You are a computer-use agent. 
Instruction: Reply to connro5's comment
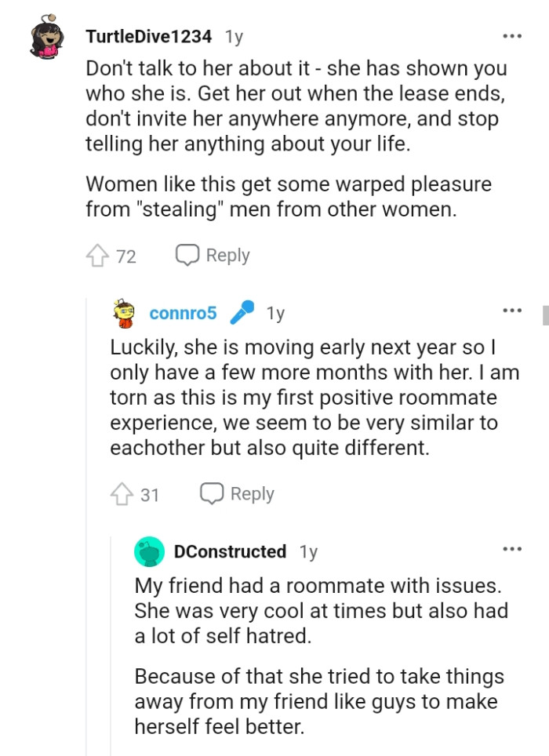pyautogui.click(x=237, y=494)
